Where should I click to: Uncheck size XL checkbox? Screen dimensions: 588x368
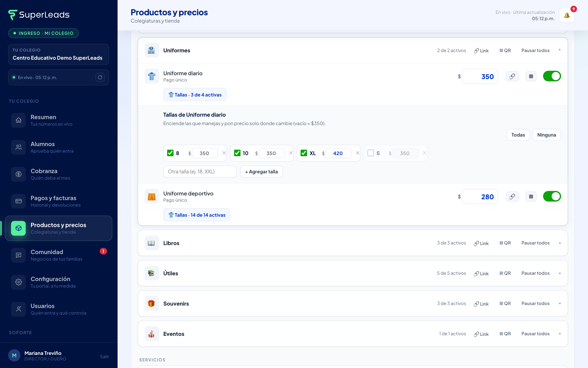pos(304,153)
